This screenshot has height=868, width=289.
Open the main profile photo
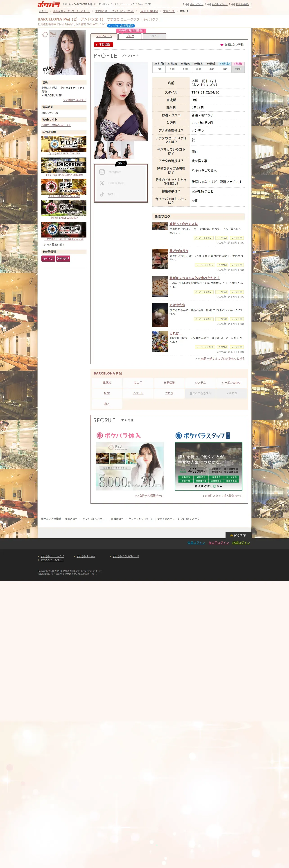(x=121, y=101)
